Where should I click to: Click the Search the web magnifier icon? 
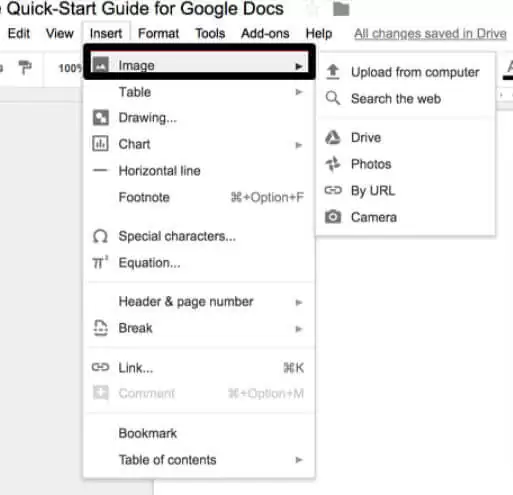[333, 98]
